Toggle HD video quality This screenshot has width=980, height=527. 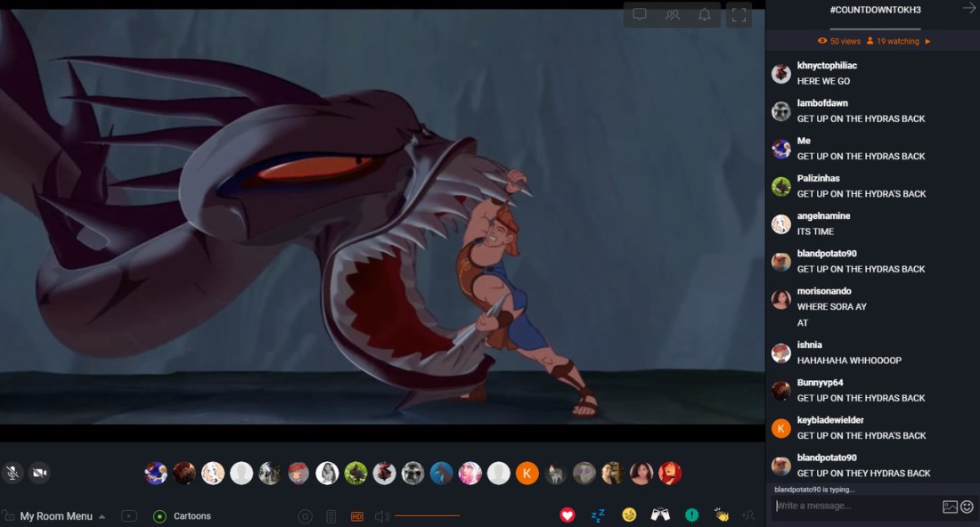pyautogui.click(x=357, y=516)
